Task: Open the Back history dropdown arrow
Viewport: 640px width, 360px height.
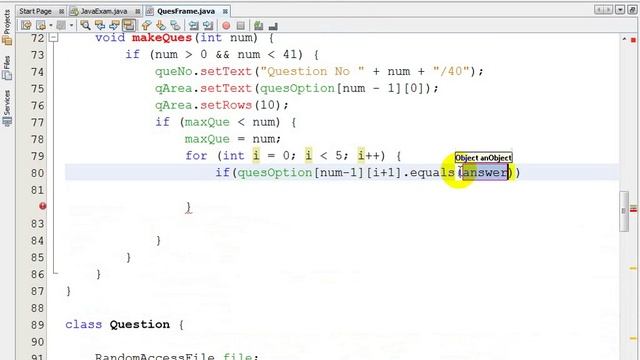Action: coord(51,26)
